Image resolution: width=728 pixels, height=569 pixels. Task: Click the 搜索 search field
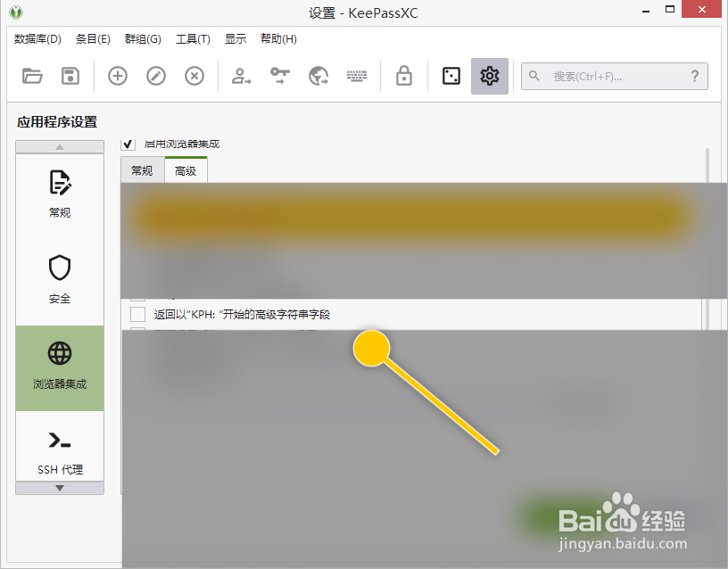click(x=614, y=76)
